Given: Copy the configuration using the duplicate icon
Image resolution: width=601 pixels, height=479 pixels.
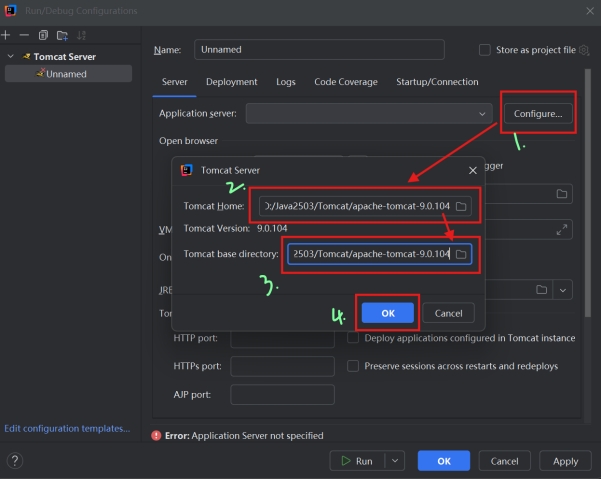Looking at the screenshot, I should coord(43,35).
